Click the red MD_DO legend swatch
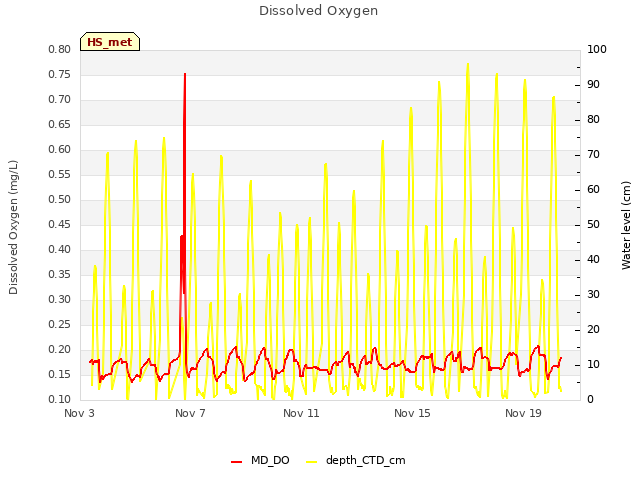Screen dimensions: 640x480 click(x=237, y=462)
